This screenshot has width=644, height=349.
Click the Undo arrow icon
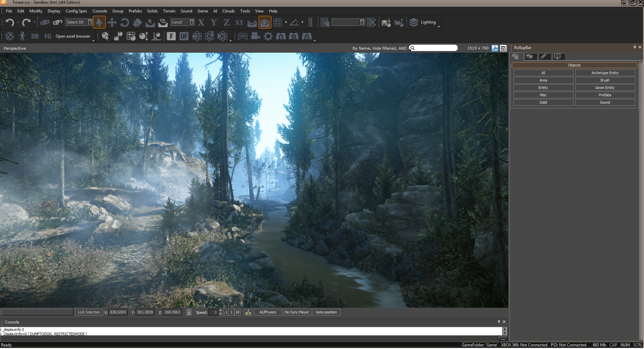click(x=10, y=22)
